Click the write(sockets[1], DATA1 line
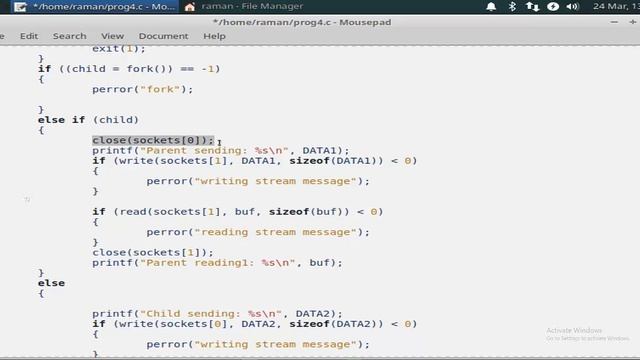The image size is (640, 360). click(255, 161)
